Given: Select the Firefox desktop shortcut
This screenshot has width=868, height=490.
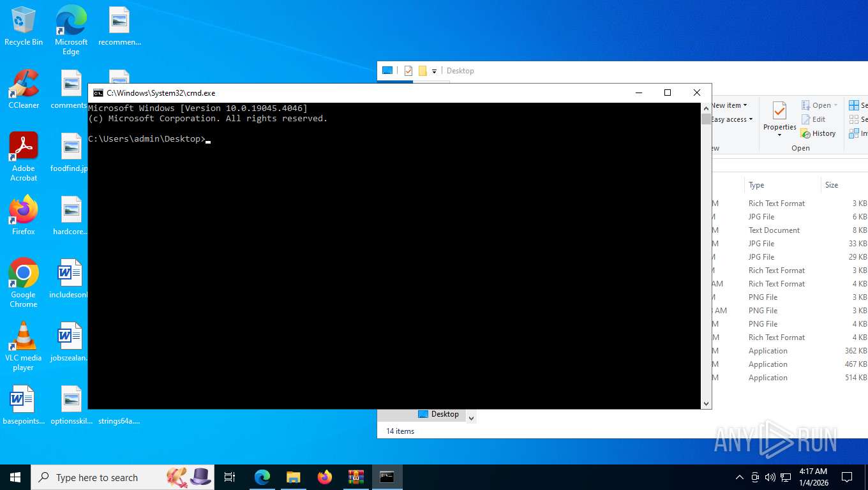Looking at the screenshot, I should (24, 216).
